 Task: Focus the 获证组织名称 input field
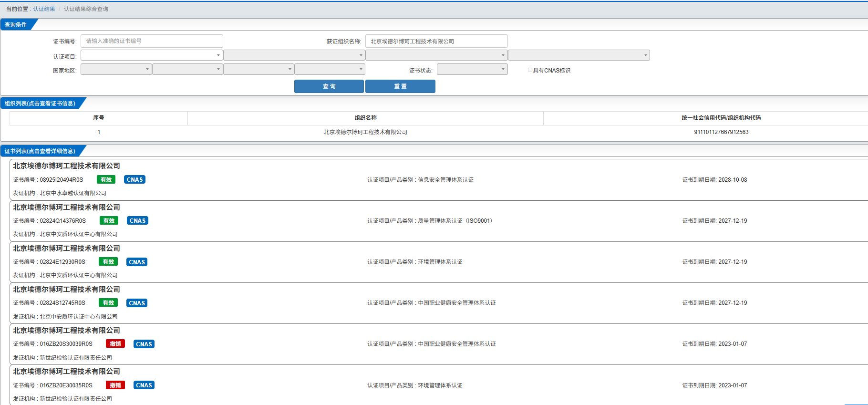coord(436,41)
